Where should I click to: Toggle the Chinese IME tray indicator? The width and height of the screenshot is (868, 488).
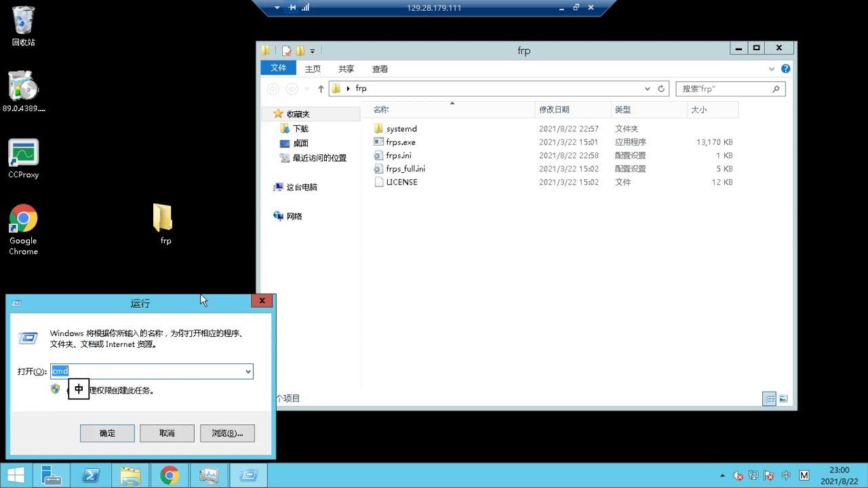click(x=786, y=476)
